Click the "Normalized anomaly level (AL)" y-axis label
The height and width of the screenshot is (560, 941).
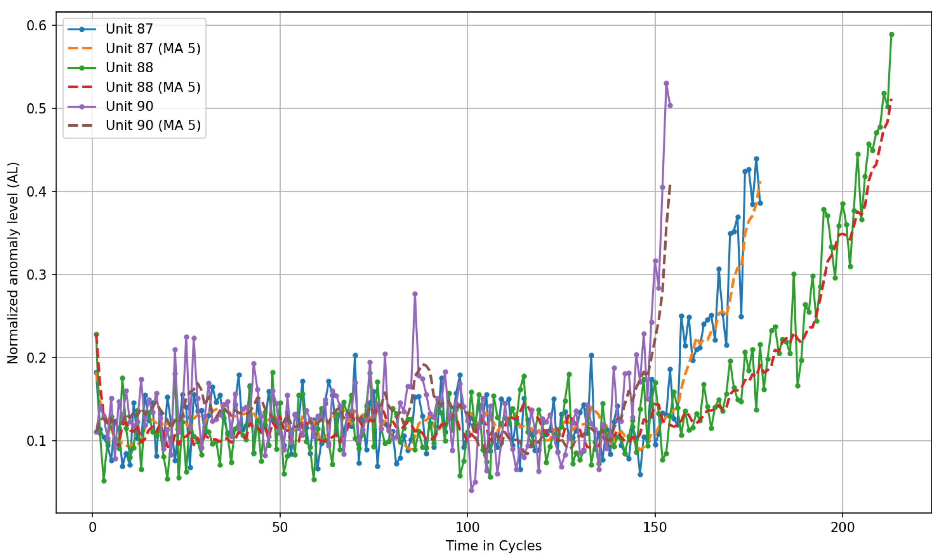tap(13, 263)
